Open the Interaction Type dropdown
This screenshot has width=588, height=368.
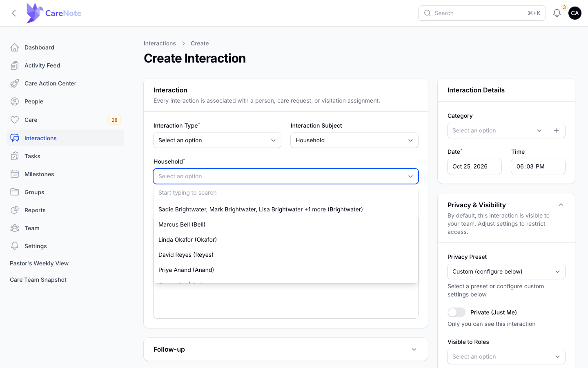point(217,140)
